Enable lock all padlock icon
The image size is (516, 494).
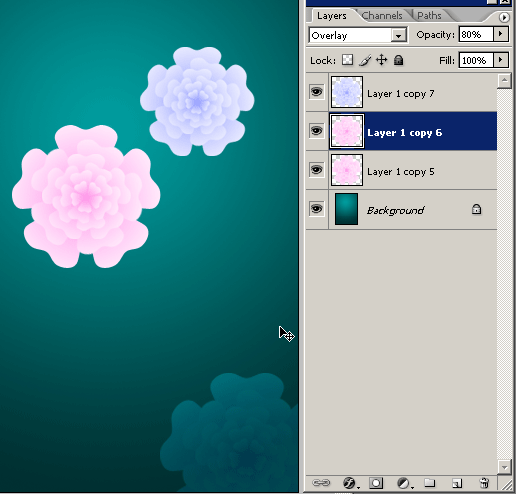pos(398,60)
